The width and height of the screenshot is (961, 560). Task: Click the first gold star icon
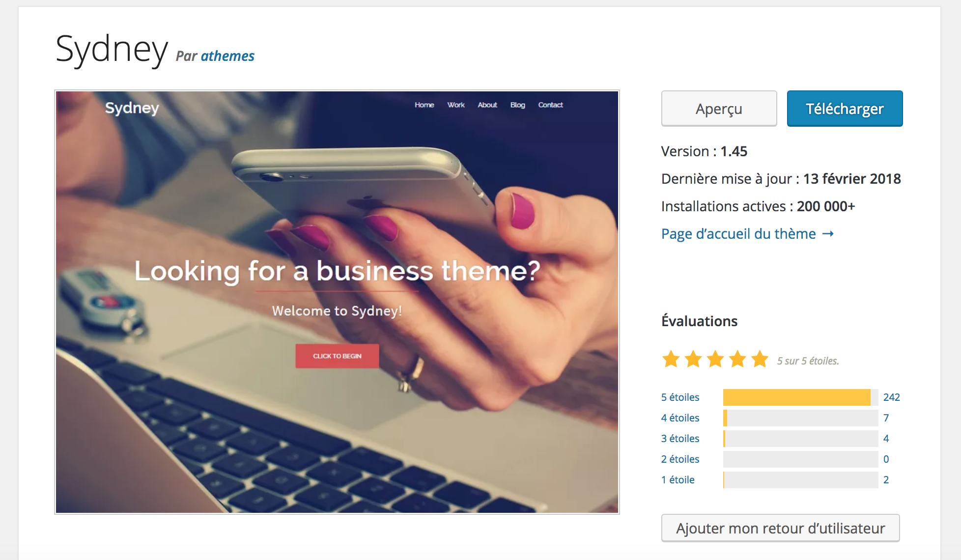coord(671,359)
